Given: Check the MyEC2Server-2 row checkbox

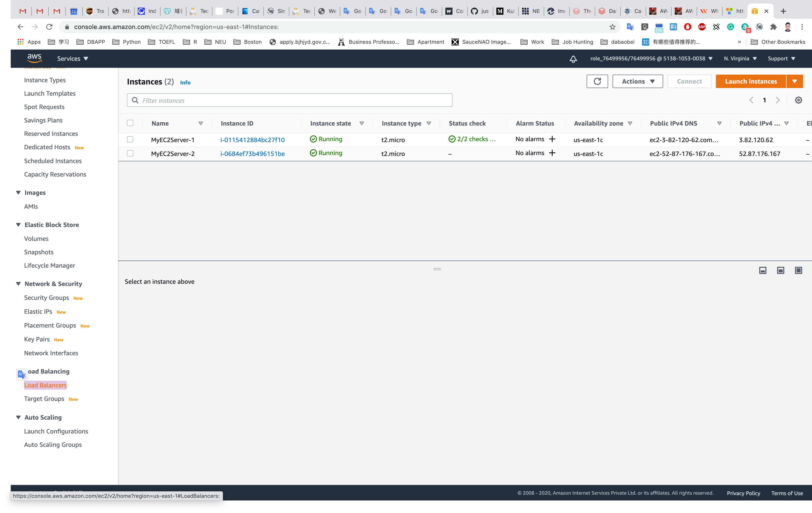Looking at the screenshot, I should [130, 153].
